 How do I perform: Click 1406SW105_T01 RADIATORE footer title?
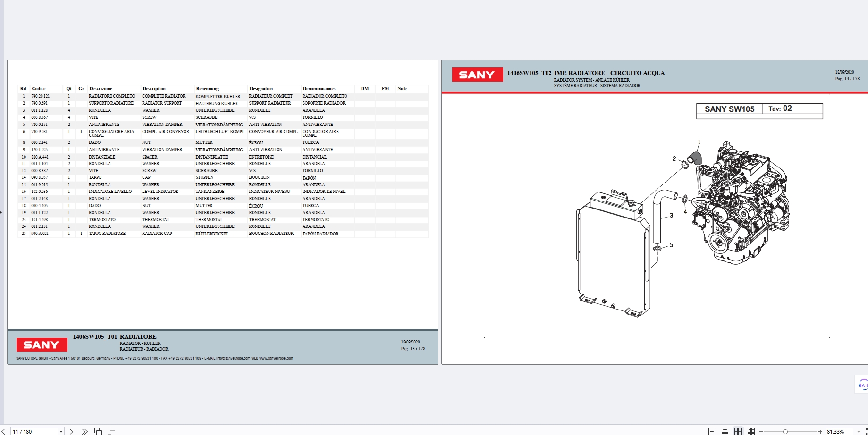point(115,337)
